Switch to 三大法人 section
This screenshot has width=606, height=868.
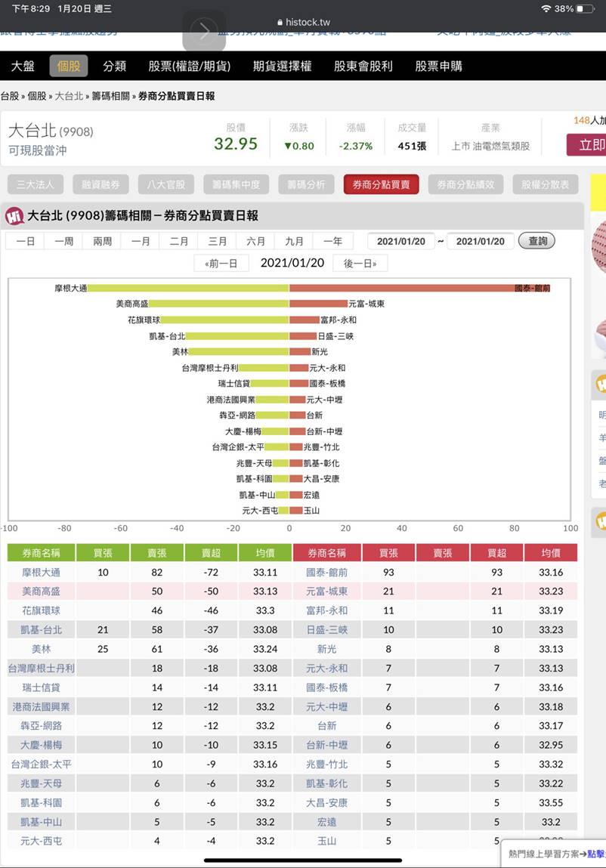click(36, 184)
